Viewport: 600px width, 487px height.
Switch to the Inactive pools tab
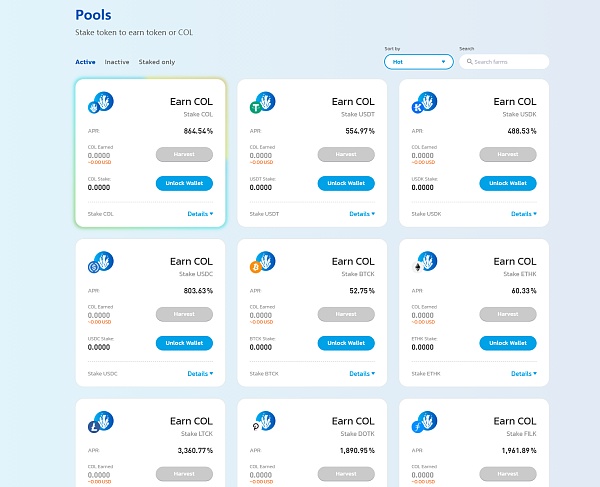point(117,62)
